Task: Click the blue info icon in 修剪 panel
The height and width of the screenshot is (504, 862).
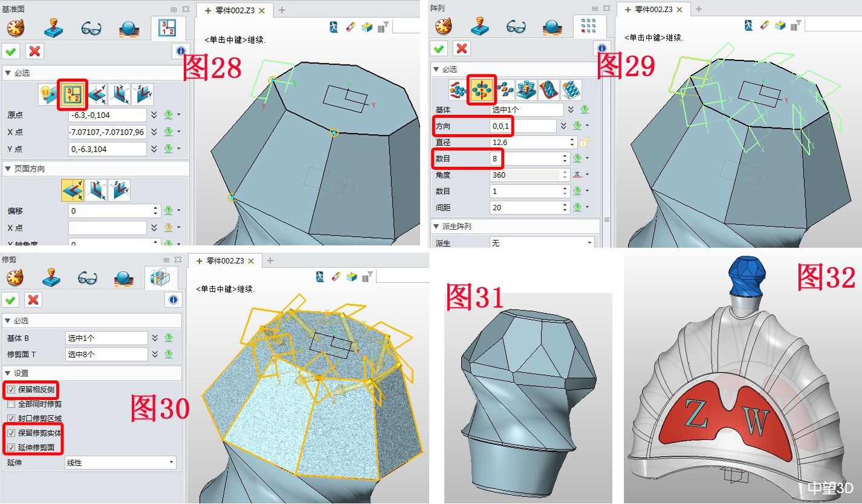Action: click(173, 300)
